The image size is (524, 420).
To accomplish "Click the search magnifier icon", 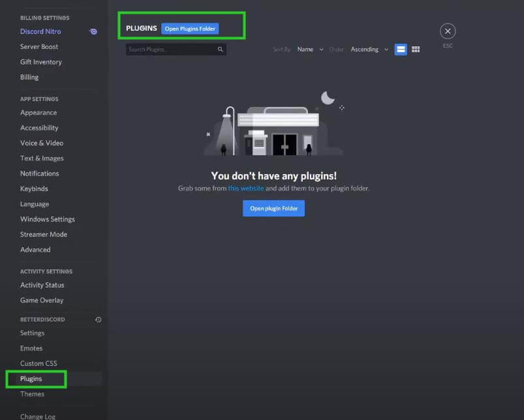I will coord(221,50).
